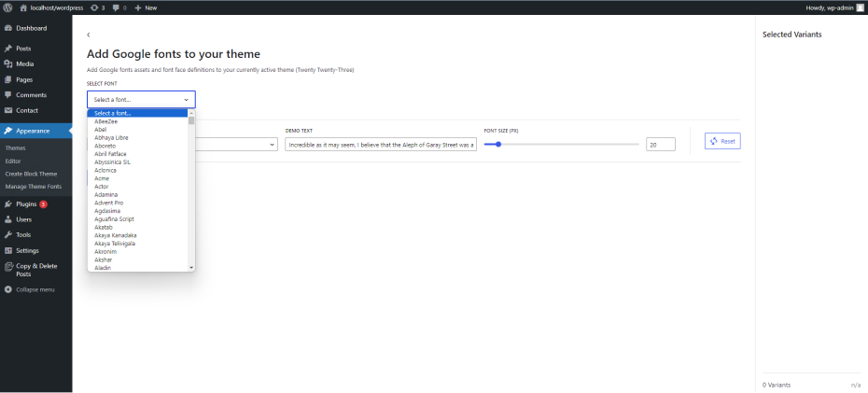868x393 pixels.
Task: Click the Appearance menu item
Action: point(36,131)
